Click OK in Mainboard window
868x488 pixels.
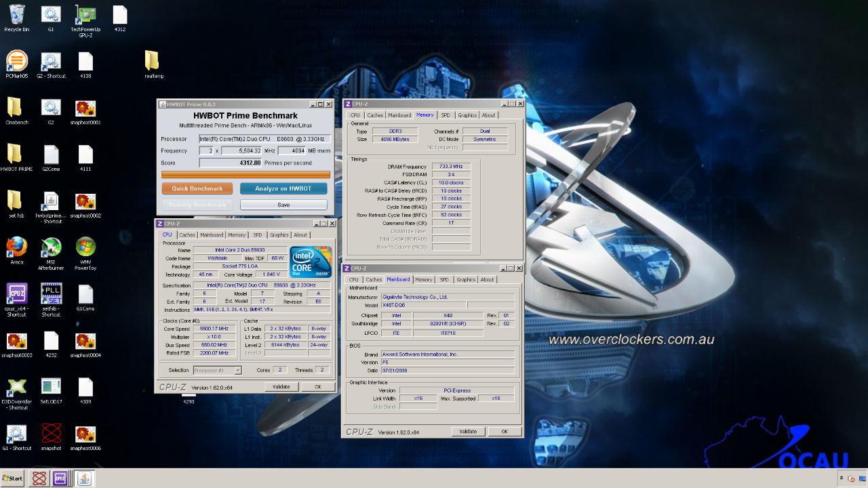pyautogui.click(x=505, y=431)
